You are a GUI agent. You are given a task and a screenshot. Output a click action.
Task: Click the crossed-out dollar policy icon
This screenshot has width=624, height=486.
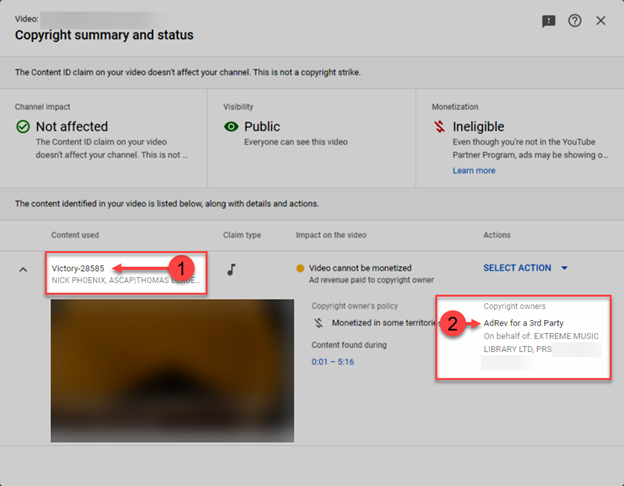click(318, 323)
